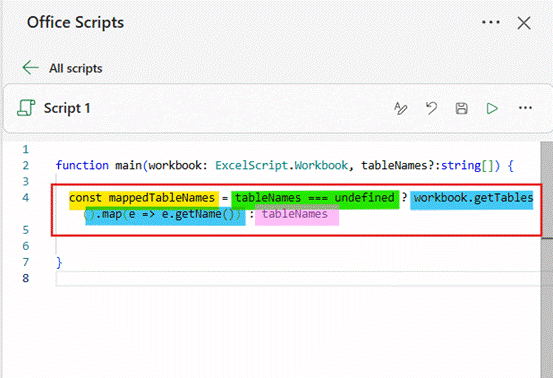The width and height of the screenshot is (553, 378).
Task: Click tableNames === undefined condition
Action: pyautogui.click(x=315, y=198)
